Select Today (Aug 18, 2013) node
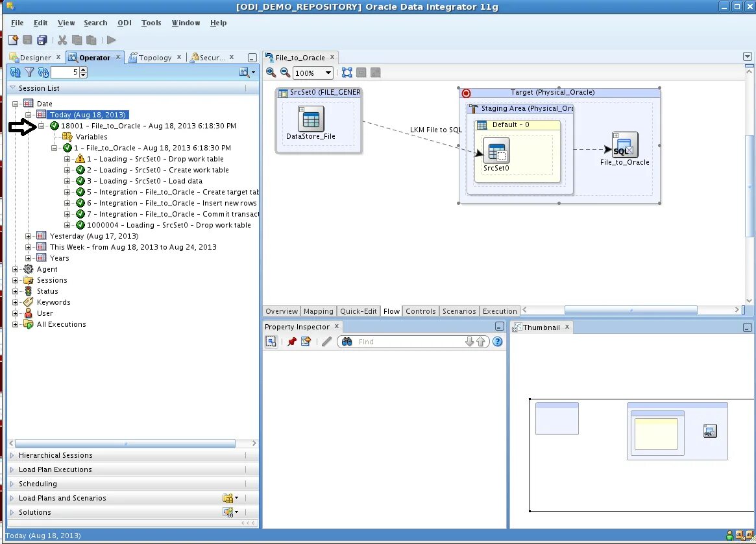The height and width of the screenshot is (544, 756). 88,115
